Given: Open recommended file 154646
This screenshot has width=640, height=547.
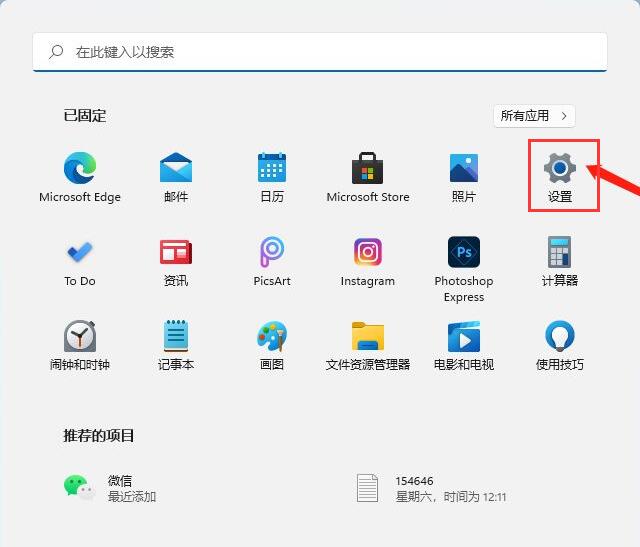Looking at the screenshot, I should point(431,488).
